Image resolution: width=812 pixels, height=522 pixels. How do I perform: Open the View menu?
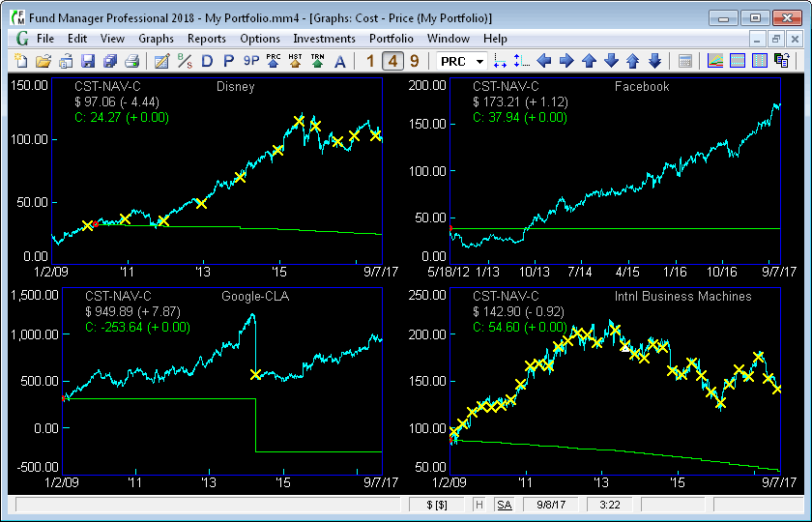click(112, 39)
